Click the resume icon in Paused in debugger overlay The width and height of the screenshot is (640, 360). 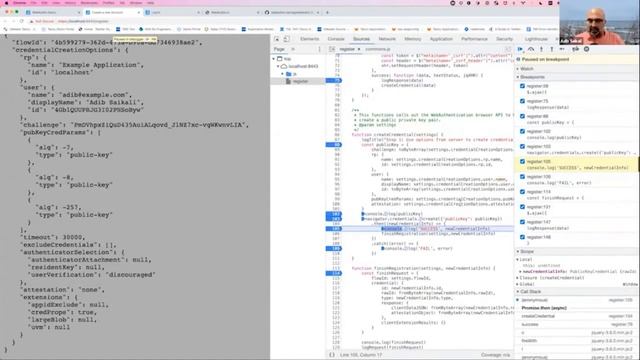147,39
